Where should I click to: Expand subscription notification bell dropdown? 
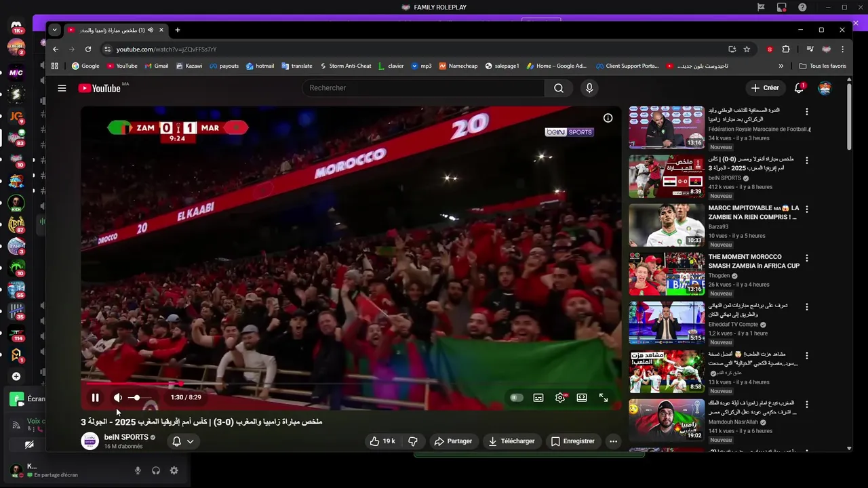183,441
